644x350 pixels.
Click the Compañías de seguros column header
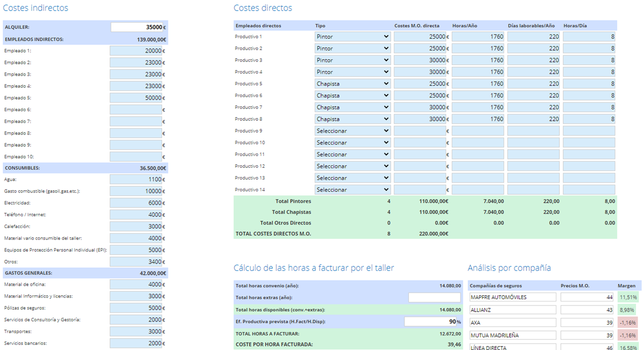[496, 286]
